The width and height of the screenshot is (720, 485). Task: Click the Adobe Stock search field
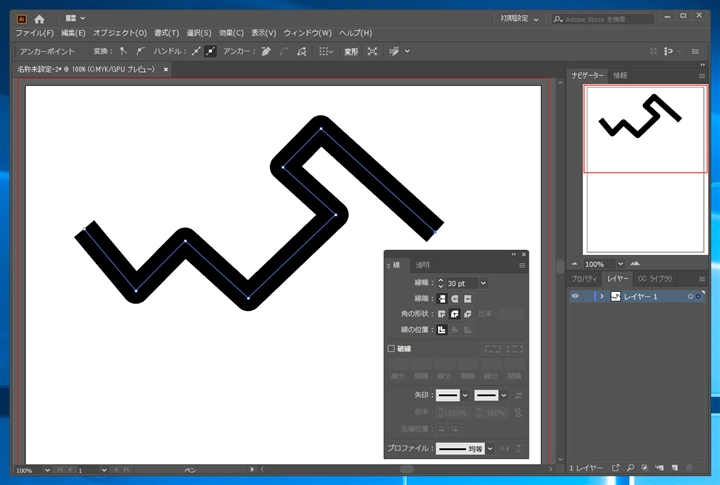click(603, 19)
